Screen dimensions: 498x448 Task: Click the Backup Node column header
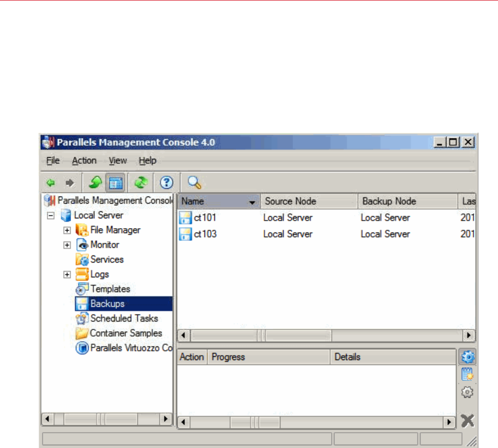[408, 201]
